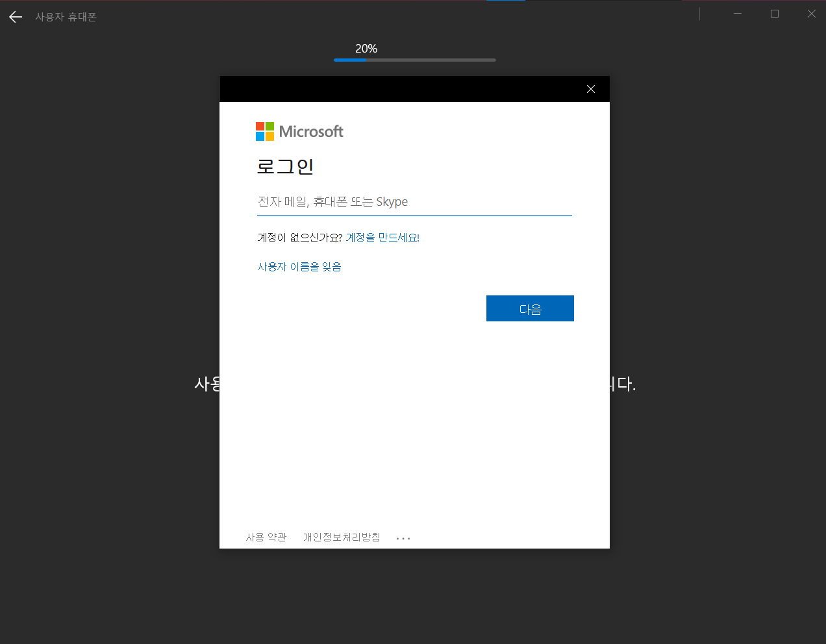Click the email, phone or Skype field

(414, 202)
